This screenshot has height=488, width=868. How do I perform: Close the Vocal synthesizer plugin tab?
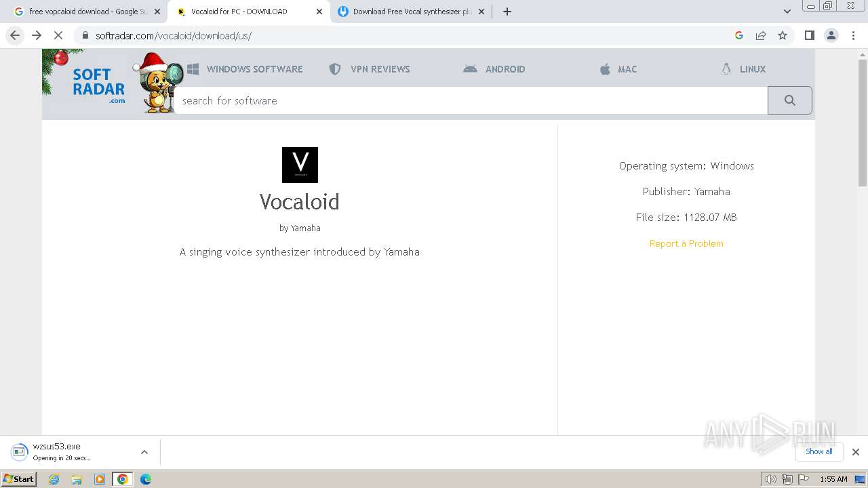[482, 12]
